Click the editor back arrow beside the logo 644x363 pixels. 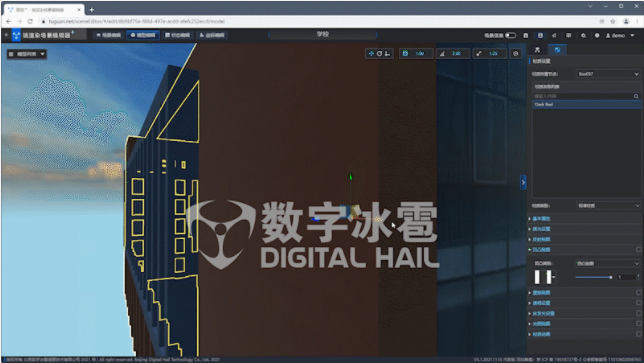(x=6, y=35)
